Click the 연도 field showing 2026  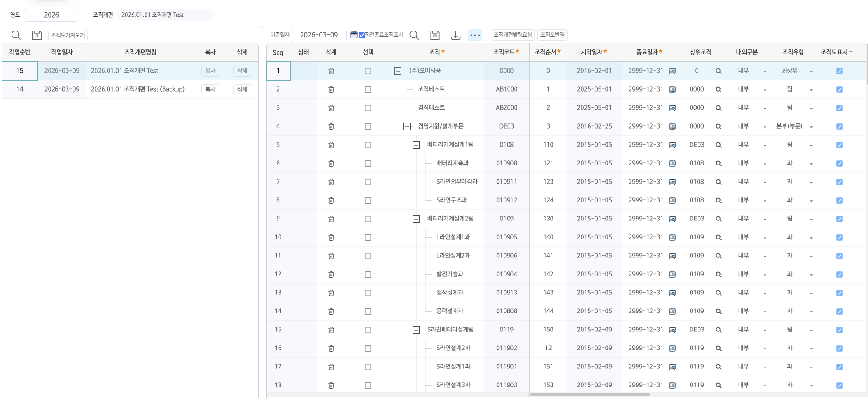click(x=51, y=15)
